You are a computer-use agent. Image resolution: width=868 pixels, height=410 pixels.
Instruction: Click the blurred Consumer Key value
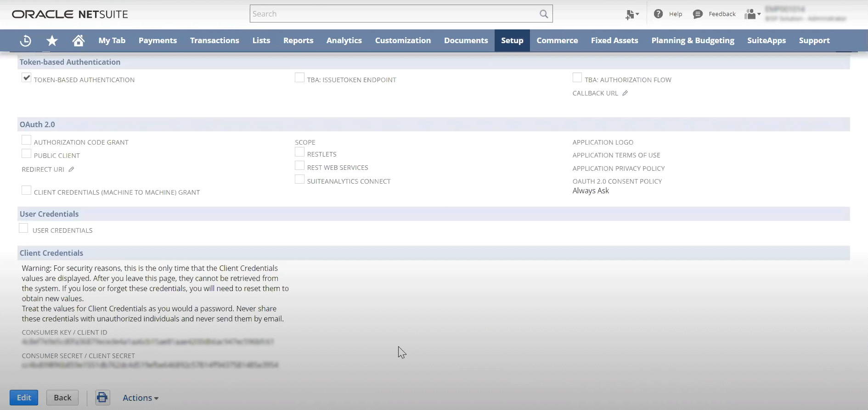click(148, 342)
